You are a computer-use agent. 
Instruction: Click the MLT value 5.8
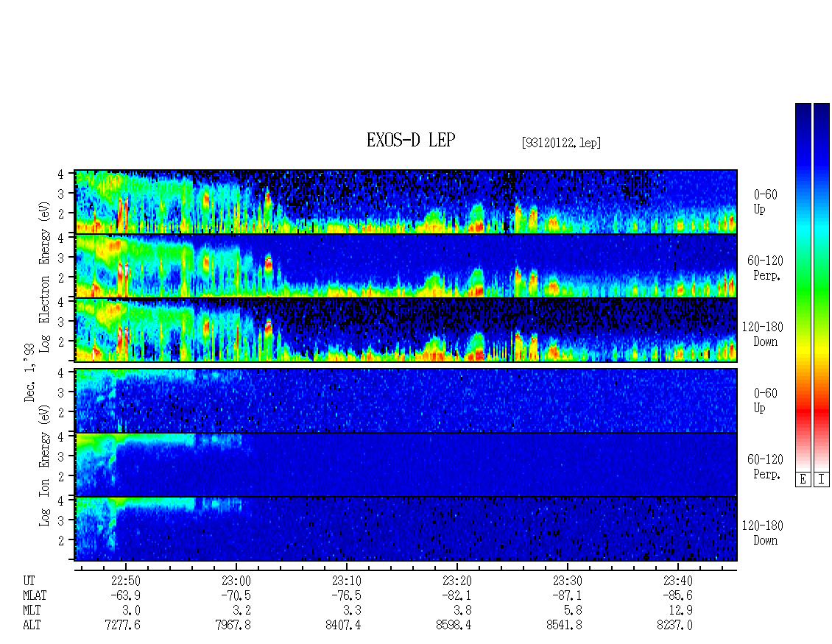[x=573, y=610]
